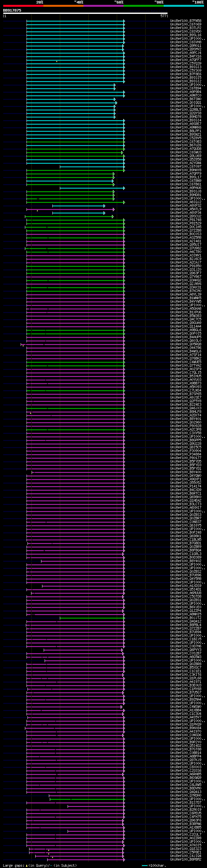Click the UniRef100_C6SWU3 label
The height and width of the screenshot is (868, 207).
click(186, 152)
